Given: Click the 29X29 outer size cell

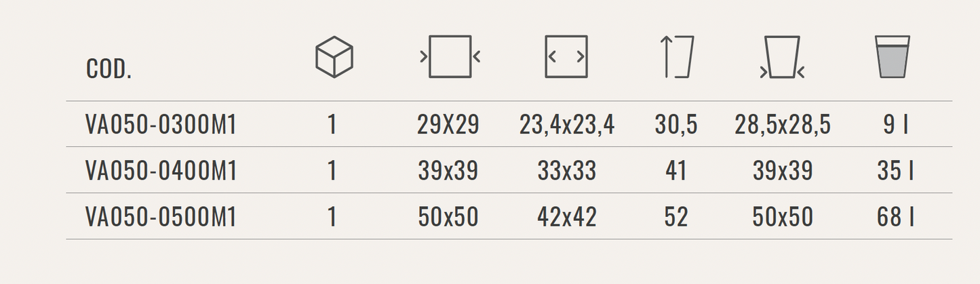Looking at the screenshot, I should coord(448,125).
